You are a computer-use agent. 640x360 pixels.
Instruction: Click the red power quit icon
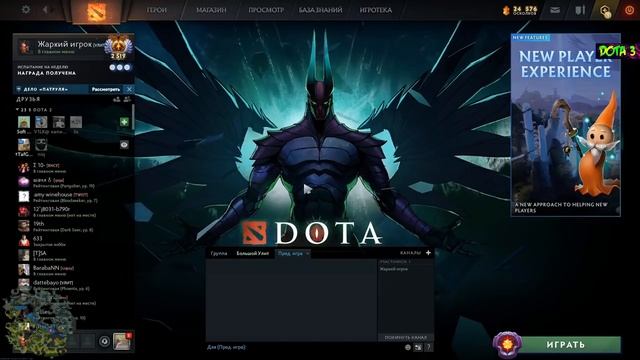[629, 10]
